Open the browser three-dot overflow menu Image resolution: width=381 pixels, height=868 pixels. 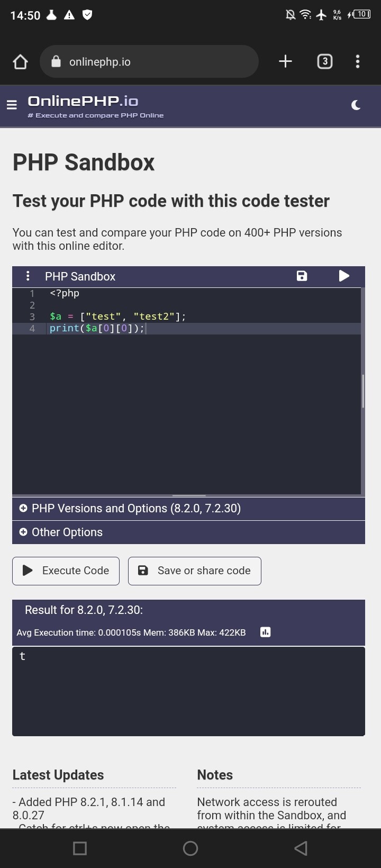(358, 61)
